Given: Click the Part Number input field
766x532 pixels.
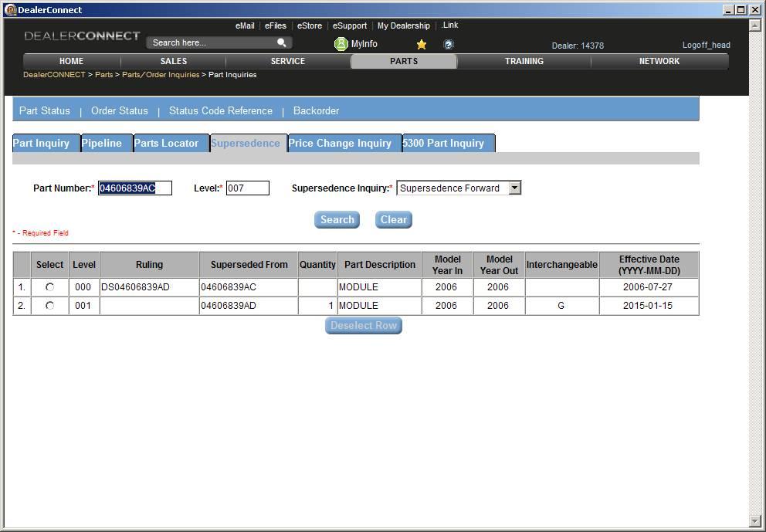Looking at the screenshot, I should click(135, 188).
